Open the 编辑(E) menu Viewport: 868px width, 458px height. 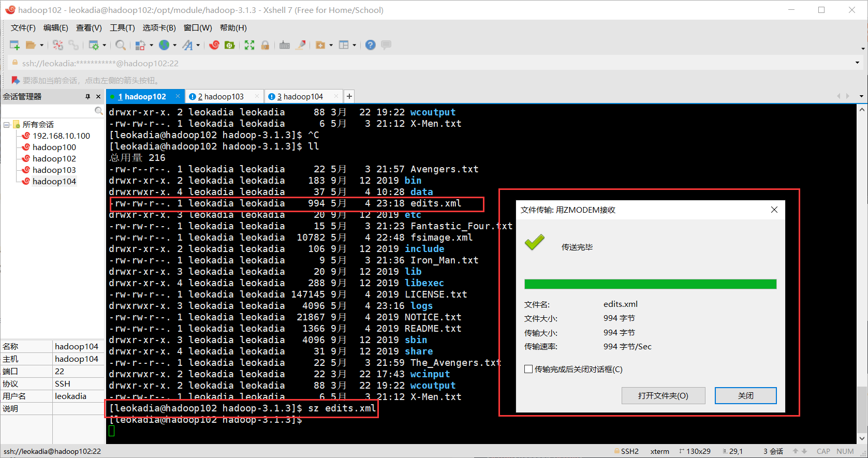coord(56,28)
